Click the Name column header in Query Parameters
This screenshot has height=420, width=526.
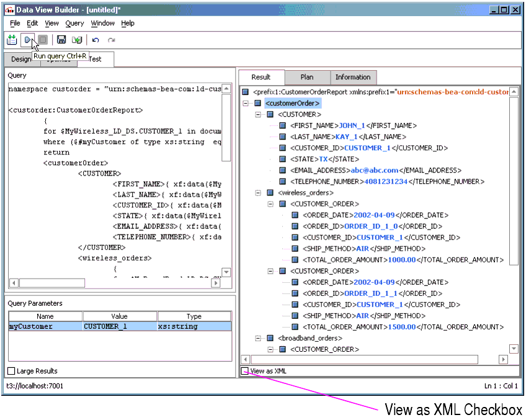coord(45,316)
